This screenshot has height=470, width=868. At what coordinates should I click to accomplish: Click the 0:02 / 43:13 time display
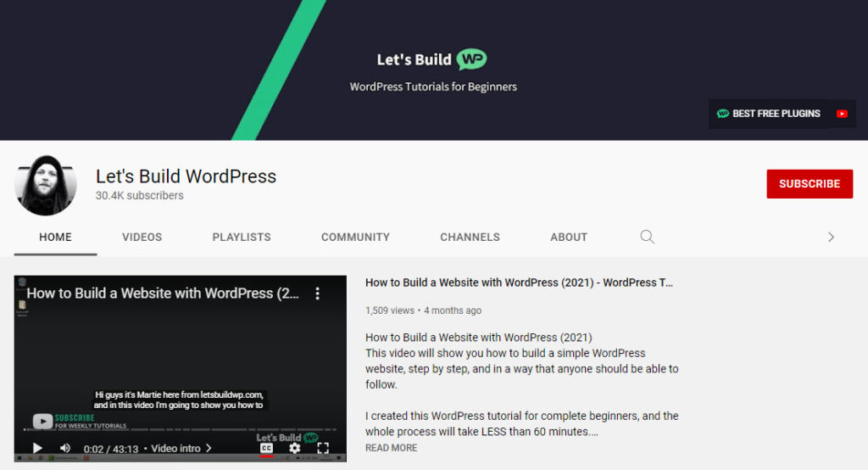click(x=111, y=449)
